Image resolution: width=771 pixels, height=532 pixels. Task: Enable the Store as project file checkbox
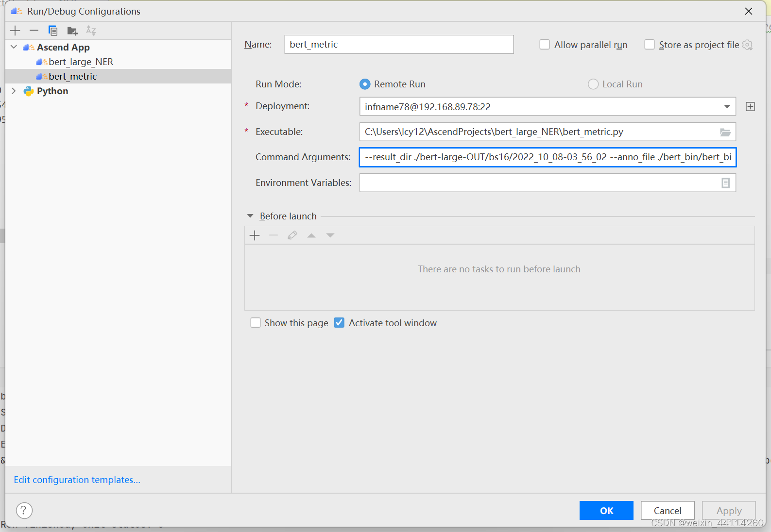(650, 45)
